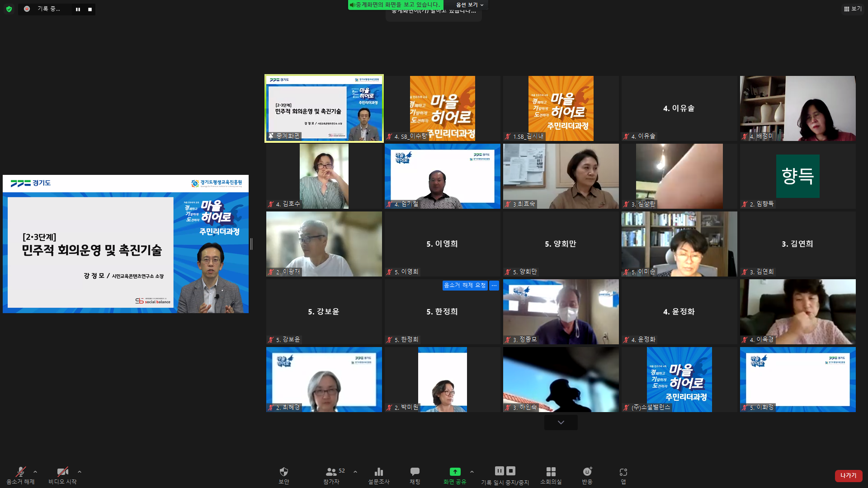Open the Apps icon

click(x=623, y=472)
